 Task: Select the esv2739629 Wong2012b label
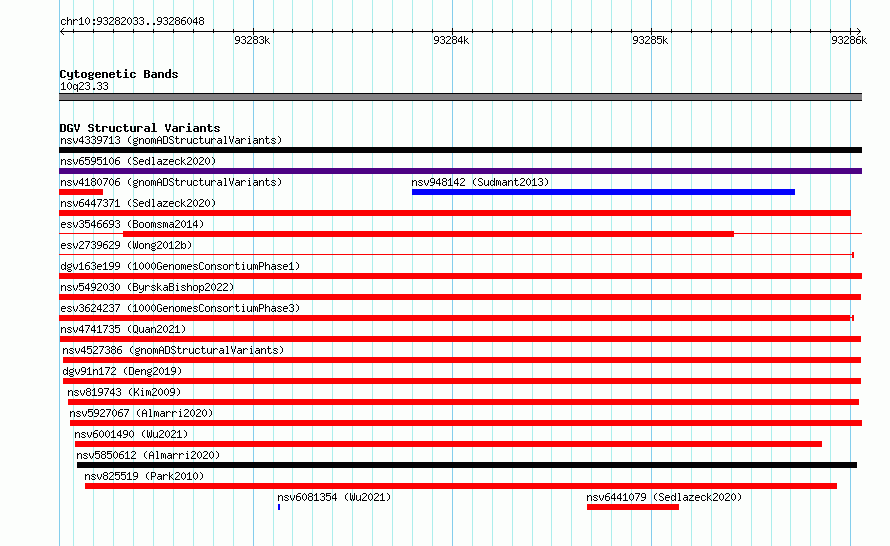(126, 245)
